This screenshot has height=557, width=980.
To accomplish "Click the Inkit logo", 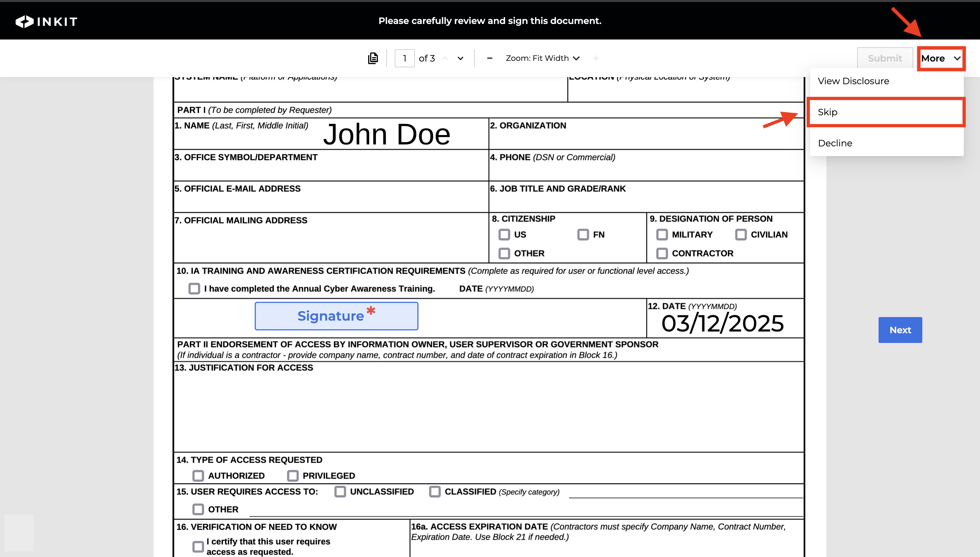I will [x=46, y=21].
